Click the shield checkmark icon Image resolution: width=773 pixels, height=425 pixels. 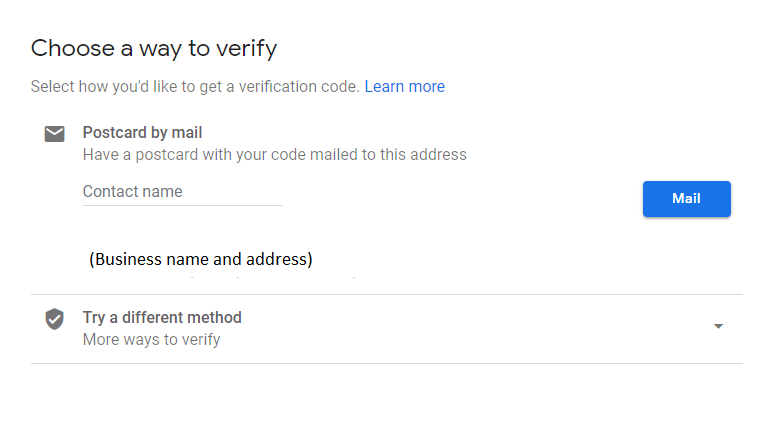54,319
